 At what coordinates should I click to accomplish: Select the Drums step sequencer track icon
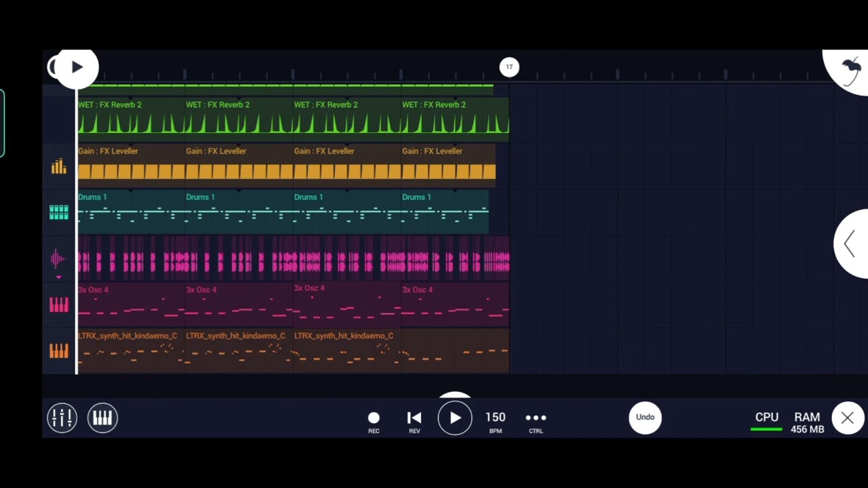(59, 213)
